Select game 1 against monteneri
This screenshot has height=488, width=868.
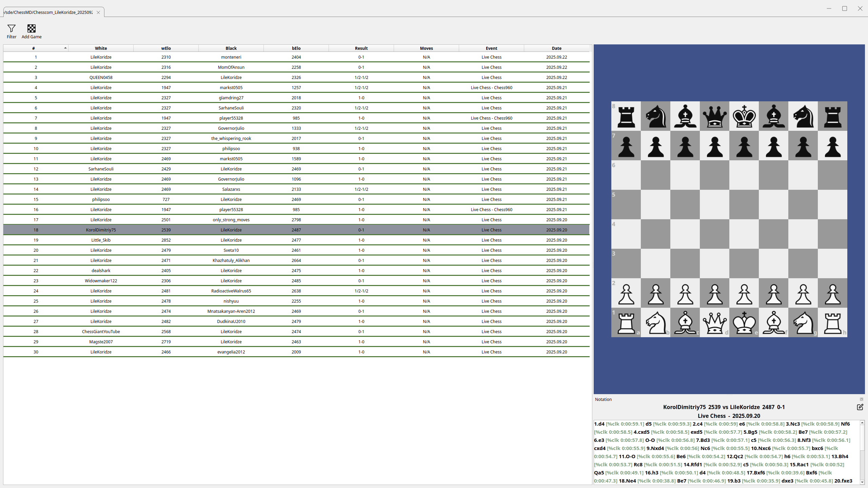point(296,57)
